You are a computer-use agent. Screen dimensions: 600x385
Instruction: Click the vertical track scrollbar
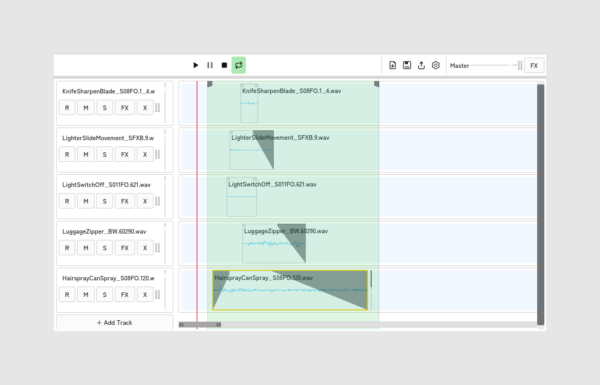pos(540,204)
